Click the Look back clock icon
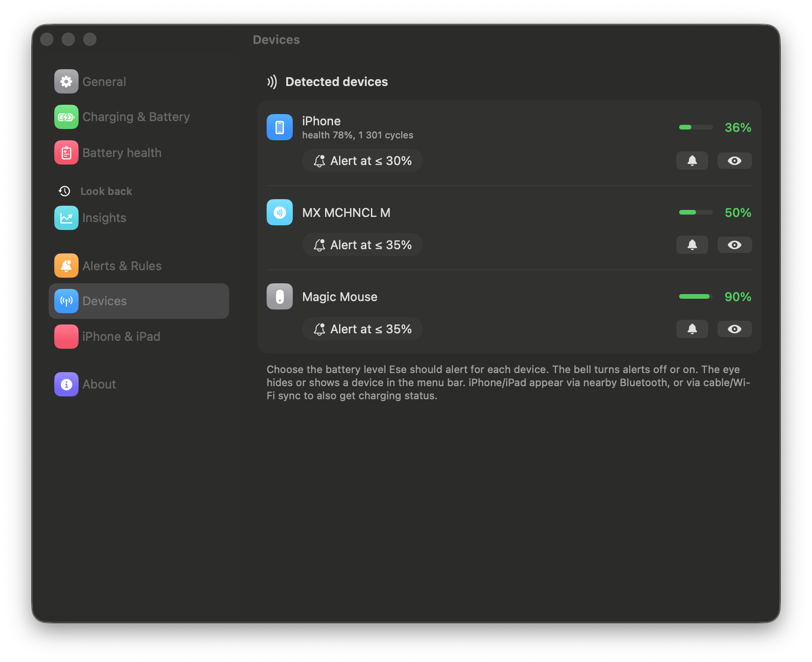 point(65,191)
